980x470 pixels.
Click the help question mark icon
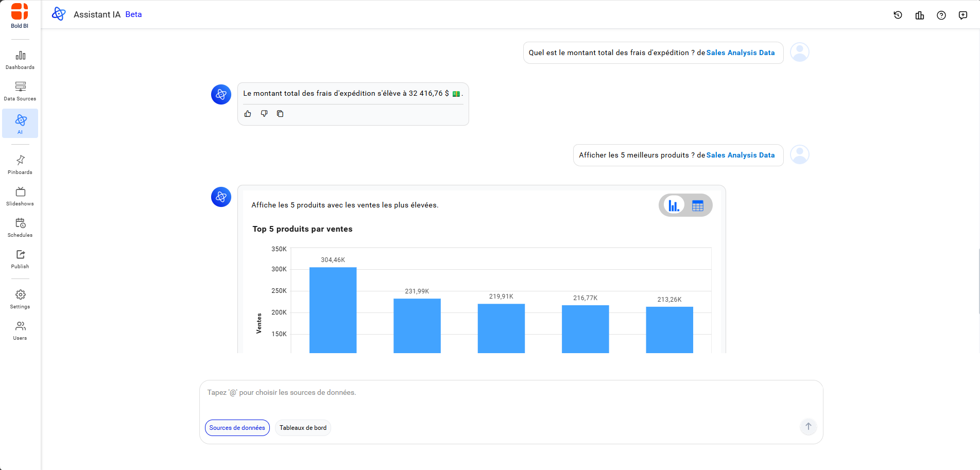(x=941, y=15)
